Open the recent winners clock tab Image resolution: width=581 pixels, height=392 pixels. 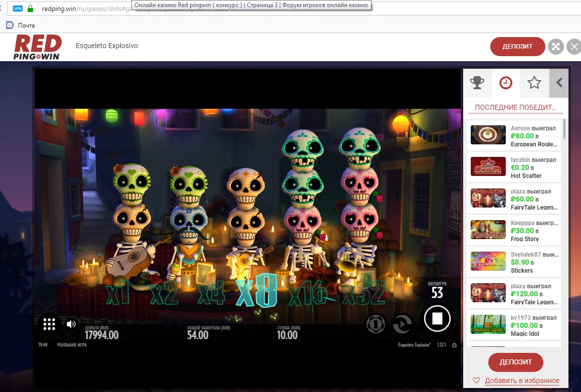pyautogui.click(x=505, y=83)
